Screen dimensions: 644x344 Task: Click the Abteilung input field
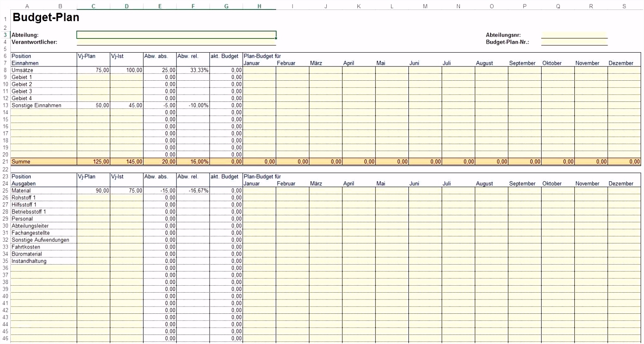pos(176,35)
